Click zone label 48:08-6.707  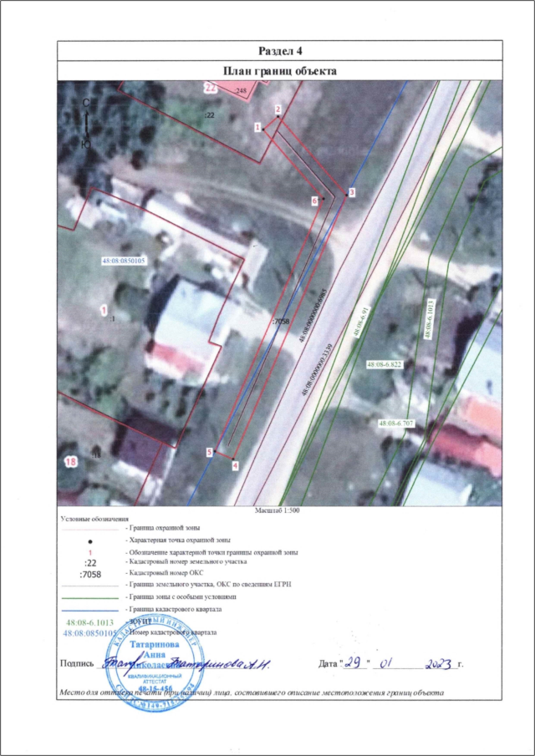click(x=396, y=424)
